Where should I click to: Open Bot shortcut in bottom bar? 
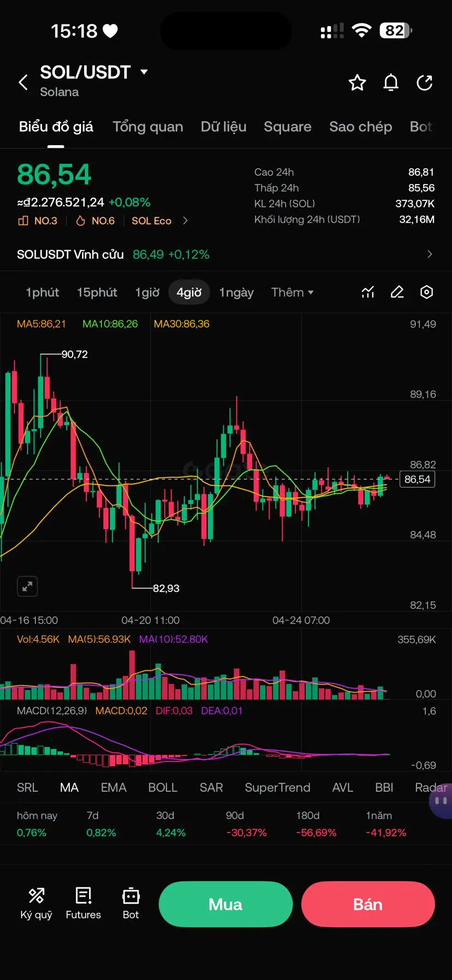coord(131,904)
